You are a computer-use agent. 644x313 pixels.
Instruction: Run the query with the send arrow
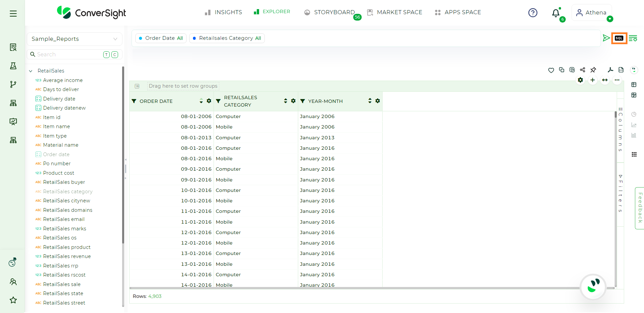[x=606, y=38]
